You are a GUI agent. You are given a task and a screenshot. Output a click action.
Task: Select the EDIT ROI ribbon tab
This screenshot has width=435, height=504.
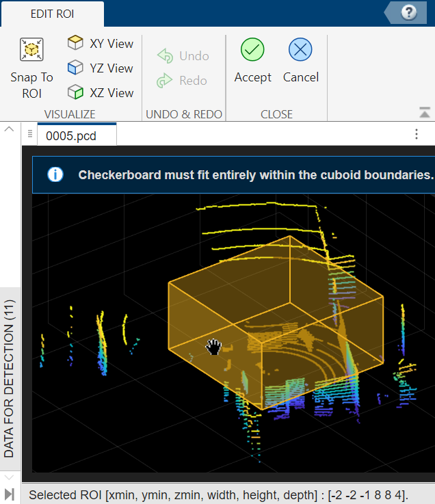[53, 14]
